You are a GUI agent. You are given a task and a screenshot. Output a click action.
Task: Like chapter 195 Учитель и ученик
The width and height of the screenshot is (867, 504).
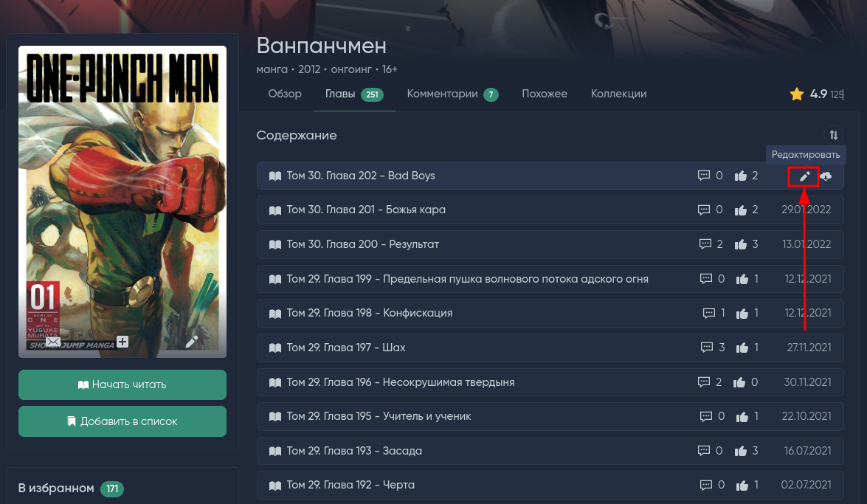742,417
